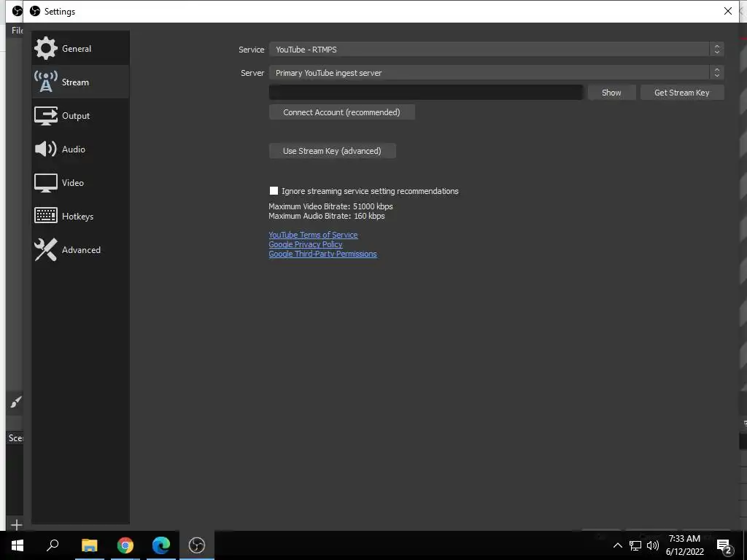
Task: Open the Hotkeys keyboard icon
Action: tap(46, 216)
